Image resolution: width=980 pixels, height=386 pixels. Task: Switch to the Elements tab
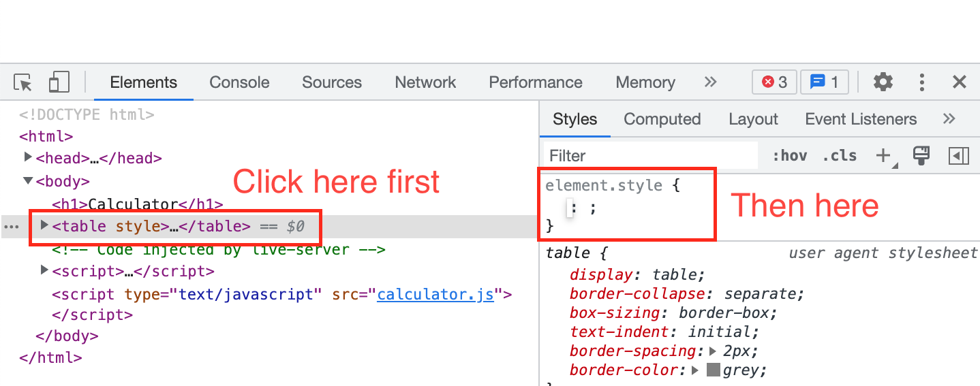143,82
